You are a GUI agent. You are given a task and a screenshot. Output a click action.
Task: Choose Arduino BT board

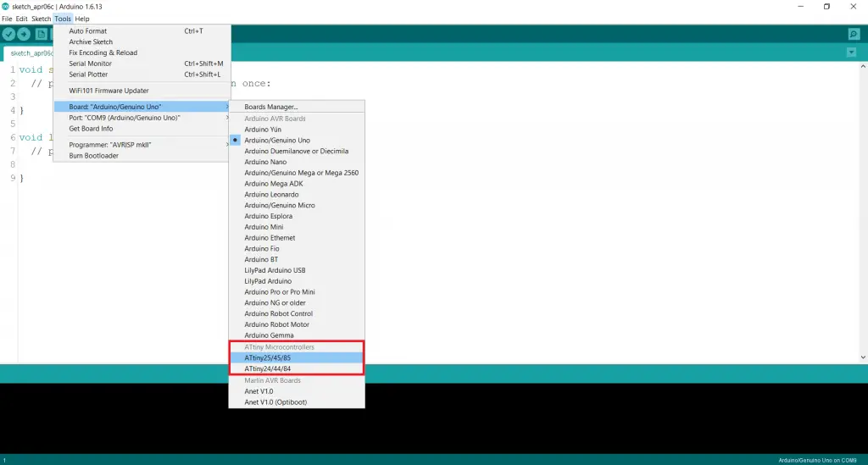[297, 259]
